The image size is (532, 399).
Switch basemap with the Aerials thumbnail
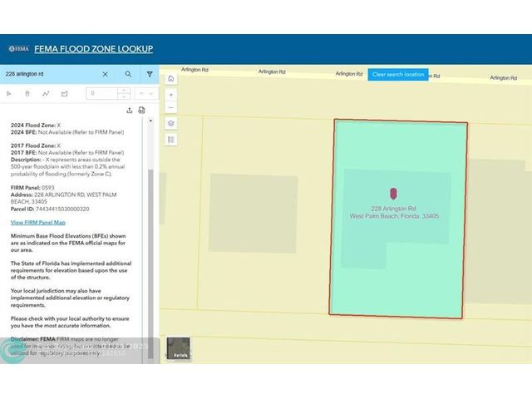tap(179, 348)
